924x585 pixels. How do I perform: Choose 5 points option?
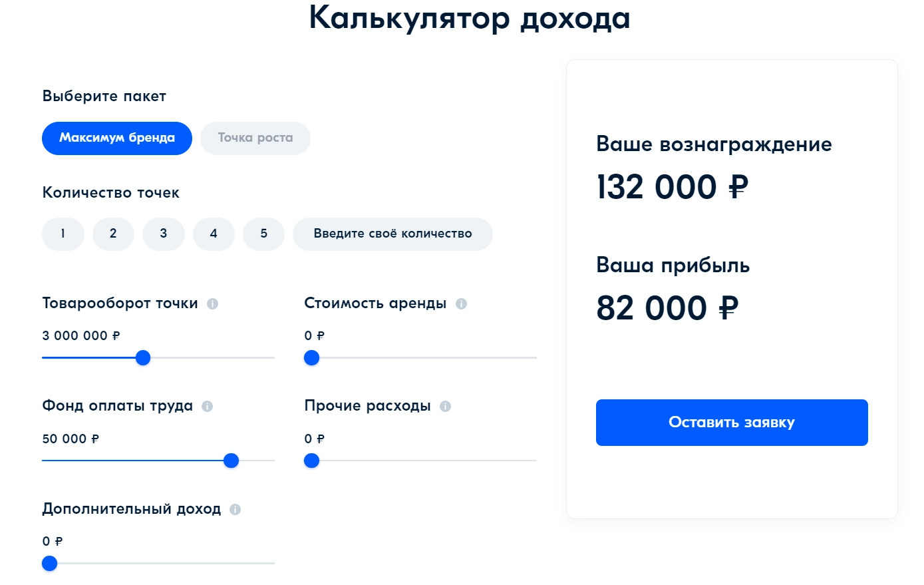(x=264, y=234)
